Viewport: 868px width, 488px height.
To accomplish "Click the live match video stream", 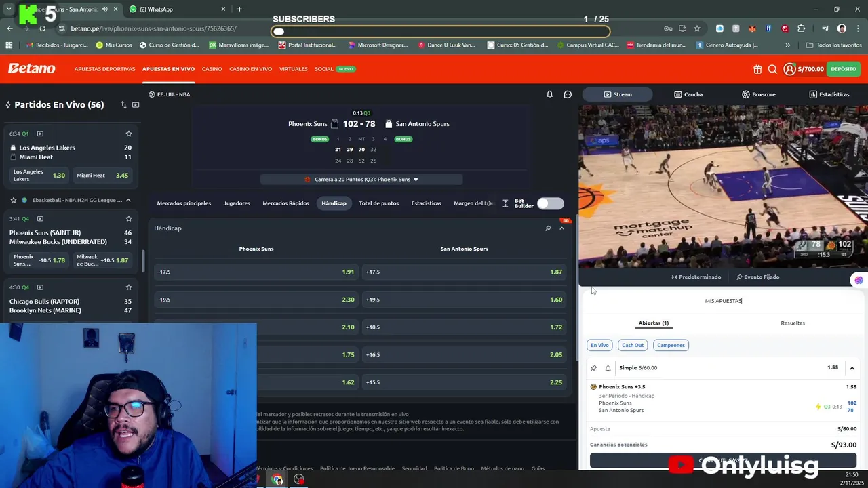I will (723, 186).
